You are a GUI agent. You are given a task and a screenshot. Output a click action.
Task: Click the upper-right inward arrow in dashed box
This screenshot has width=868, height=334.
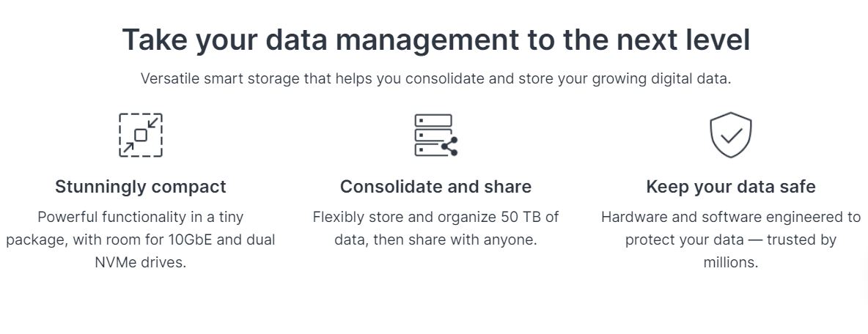point(152,123)
